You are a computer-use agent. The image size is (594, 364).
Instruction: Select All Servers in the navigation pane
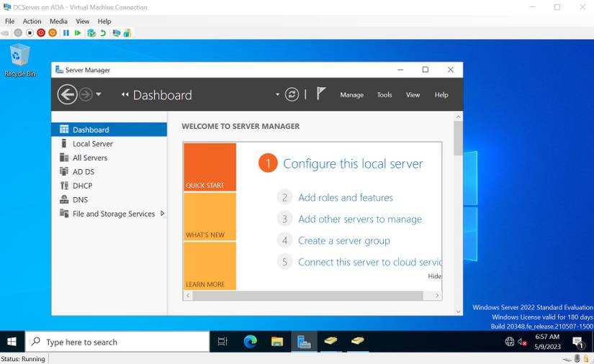click(109, 158)
